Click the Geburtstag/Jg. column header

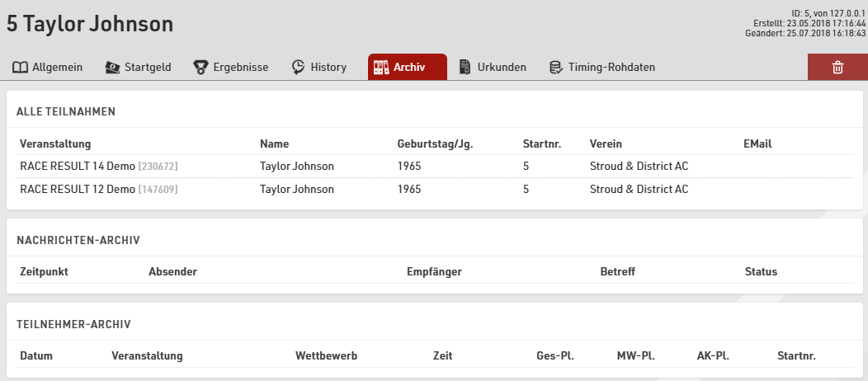point(435,144)
